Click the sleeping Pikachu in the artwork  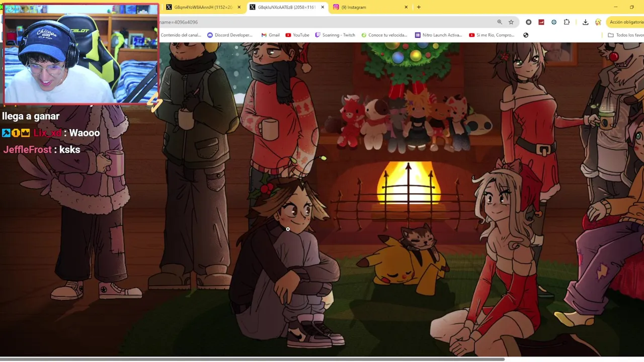(x=404, y=265)
